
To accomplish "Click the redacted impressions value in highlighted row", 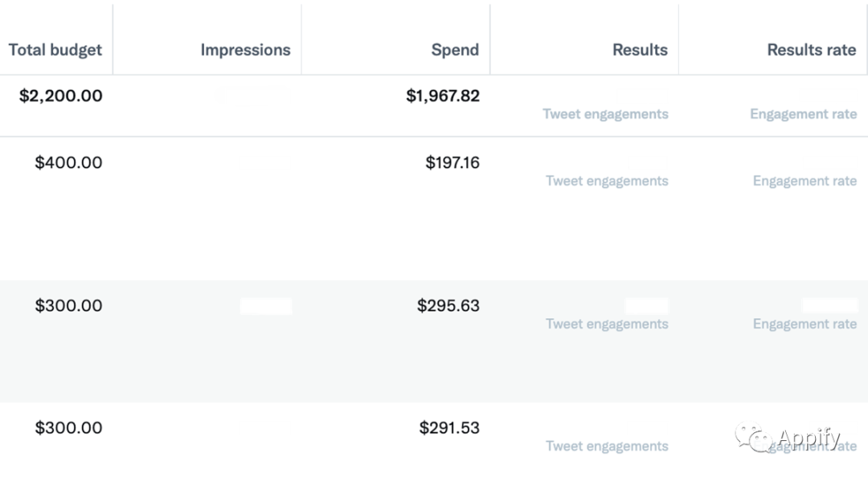I will coord(266,306).
